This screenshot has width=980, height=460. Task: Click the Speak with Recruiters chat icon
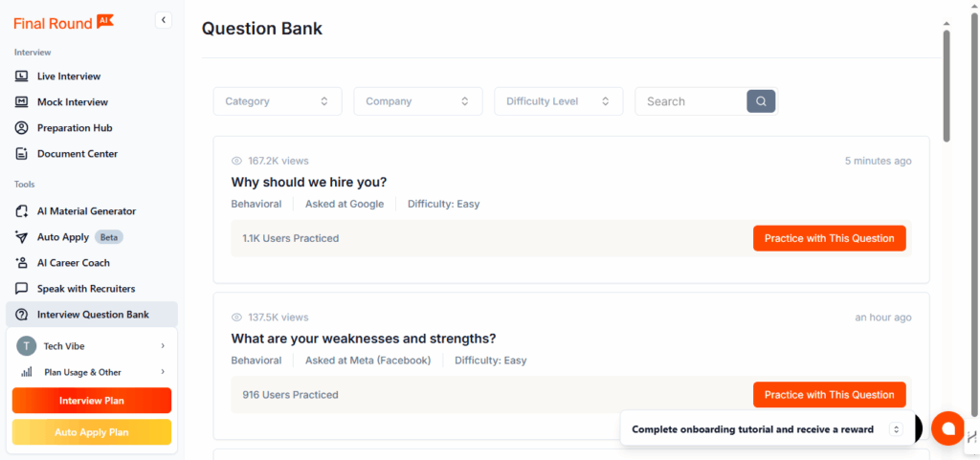pos(21,289)
